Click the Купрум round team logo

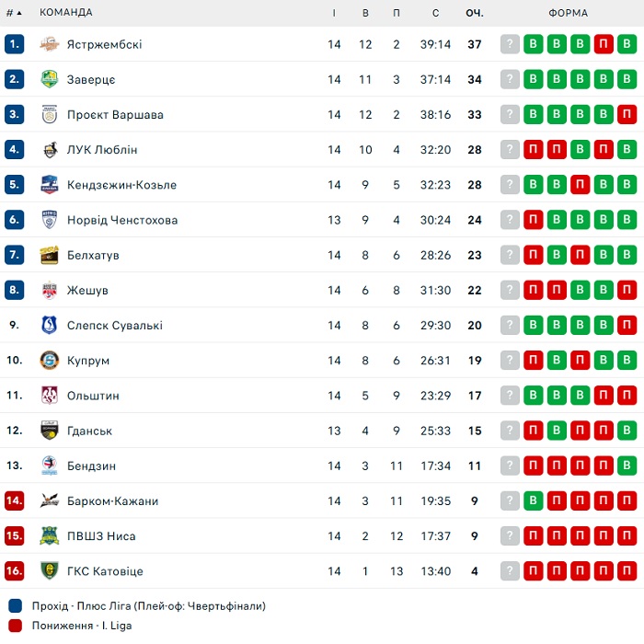[x=50, y=361]
